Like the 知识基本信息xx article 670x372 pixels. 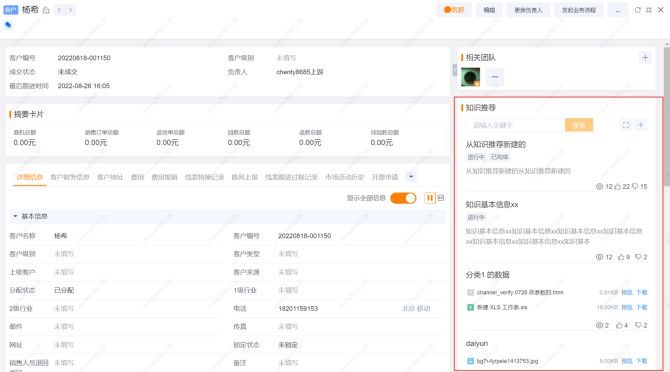pyautogui.click(x=621, y=257)
